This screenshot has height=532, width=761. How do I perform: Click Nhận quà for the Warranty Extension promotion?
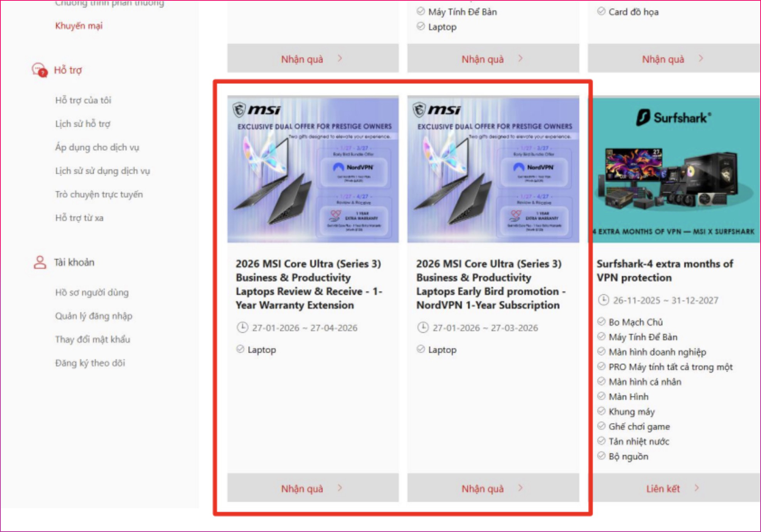[x=302, y=488]
